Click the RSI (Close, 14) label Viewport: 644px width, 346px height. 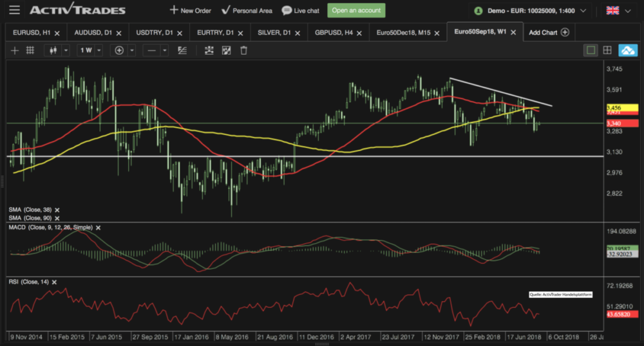click(x=28, y=282)
